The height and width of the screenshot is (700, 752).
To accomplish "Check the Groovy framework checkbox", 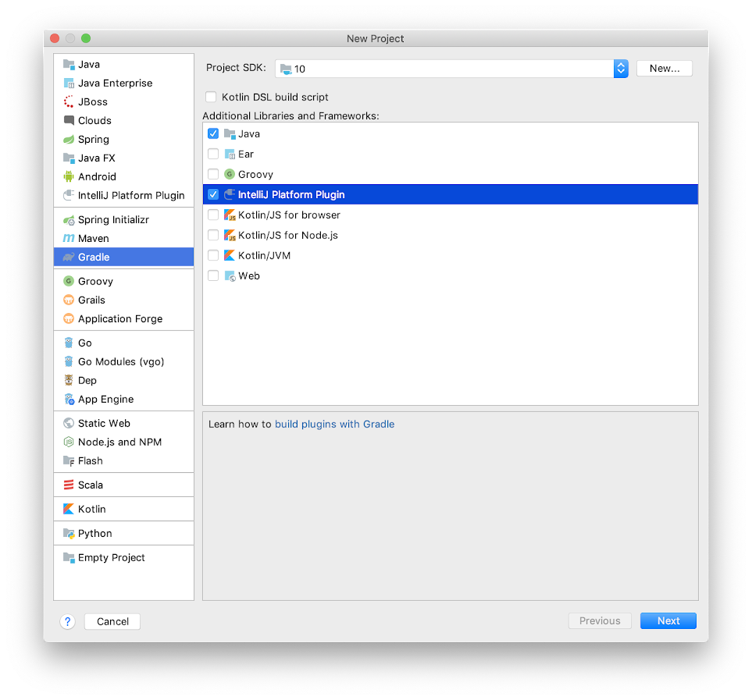I will point(213,174).
